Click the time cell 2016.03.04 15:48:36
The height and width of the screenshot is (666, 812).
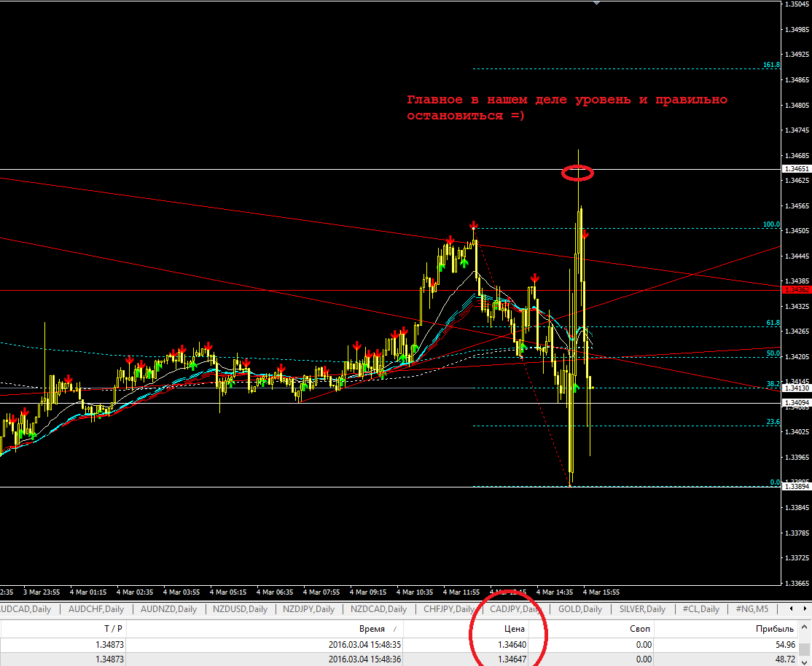tap(364, 659)
